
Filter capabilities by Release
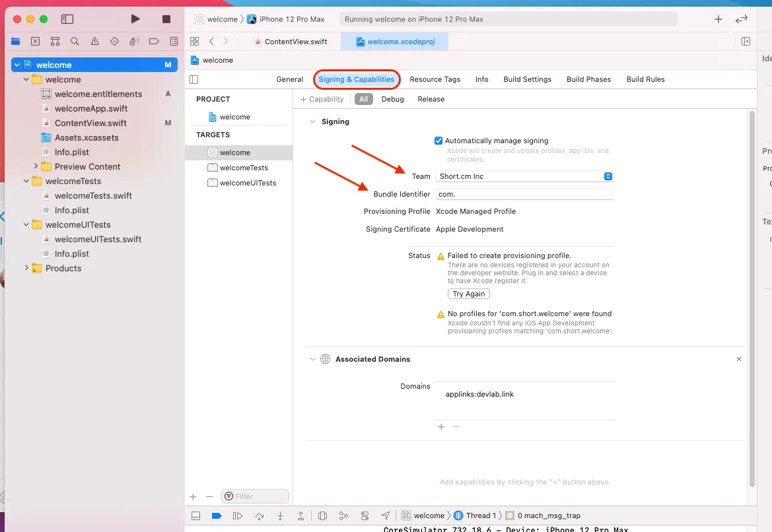tap(431, 99)
